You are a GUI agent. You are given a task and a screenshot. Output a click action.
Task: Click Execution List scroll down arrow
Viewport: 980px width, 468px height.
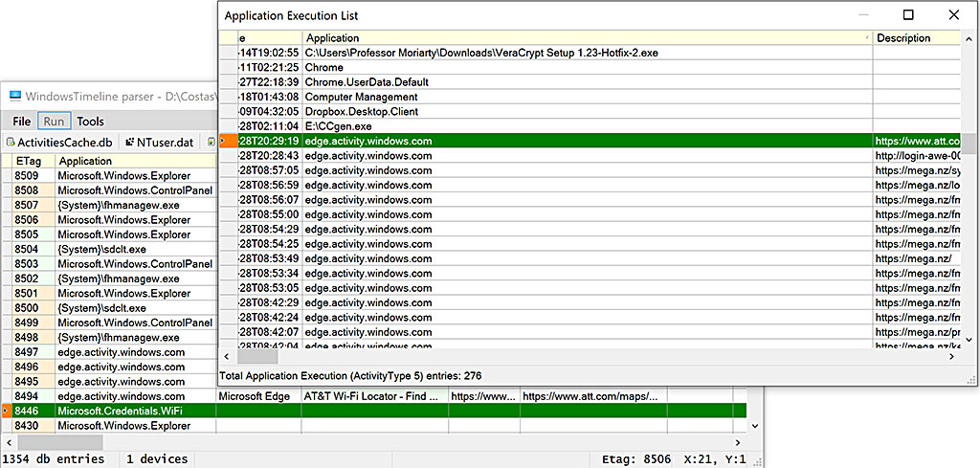969,340
